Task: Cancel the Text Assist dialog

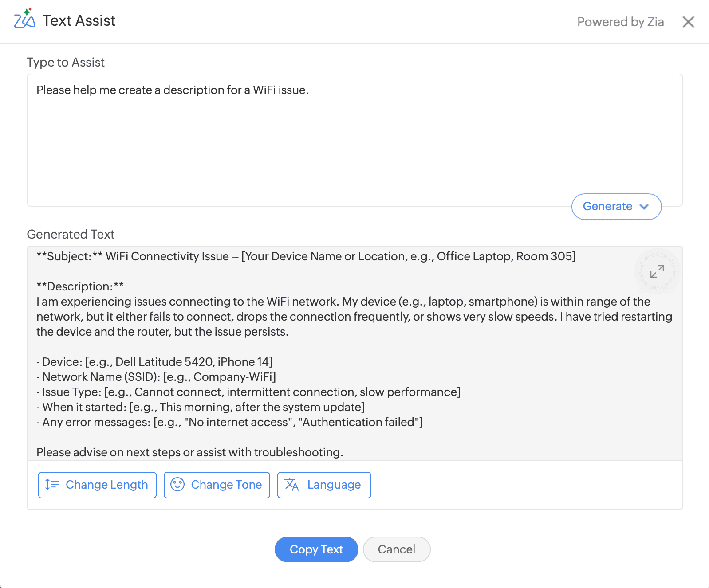Action: (x=397, y=549)
